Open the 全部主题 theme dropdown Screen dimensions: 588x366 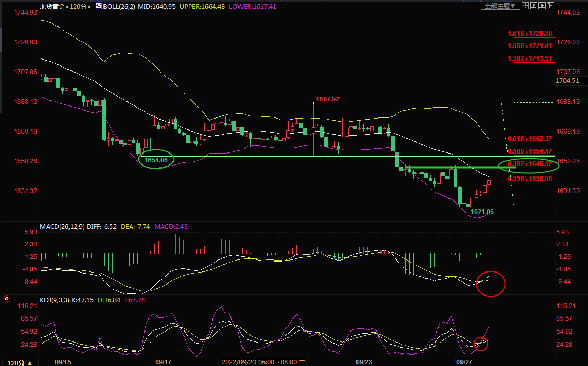(x=500, y=6)
